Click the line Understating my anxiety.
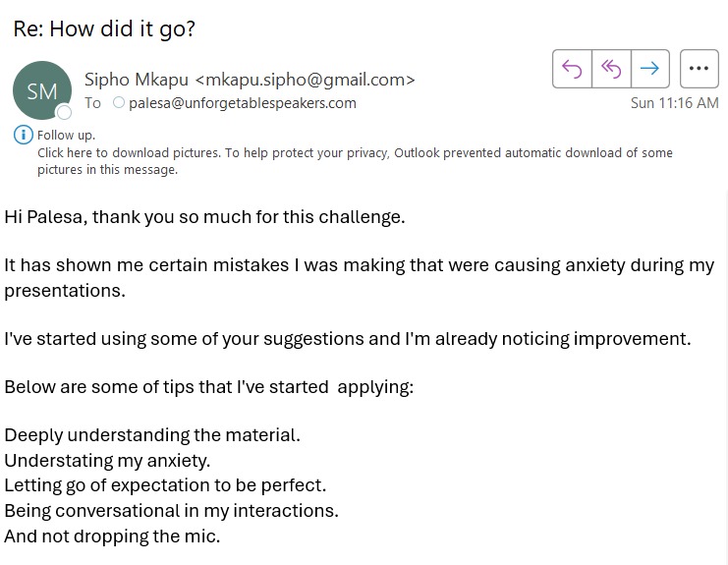 (107, 461)
